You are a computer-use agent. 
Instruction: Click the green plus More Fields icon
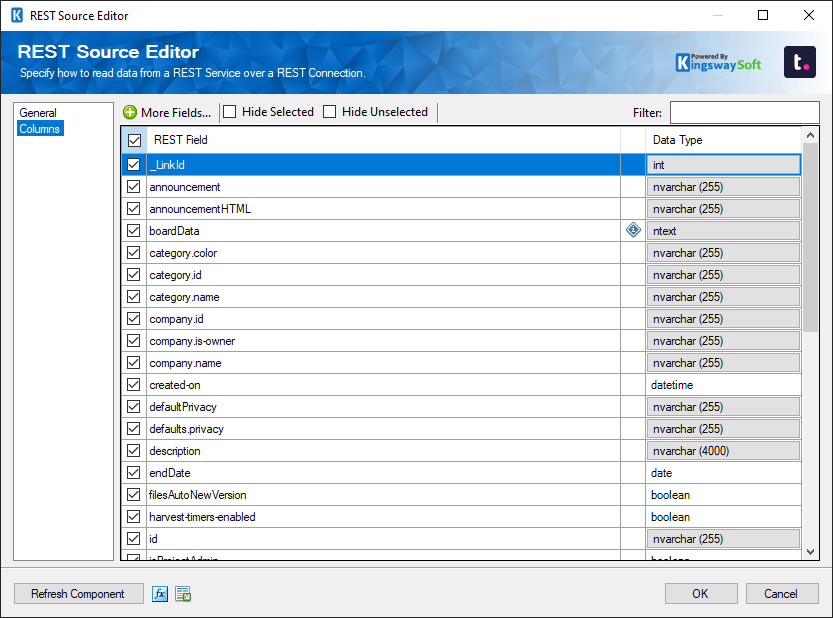click(130, 112)
